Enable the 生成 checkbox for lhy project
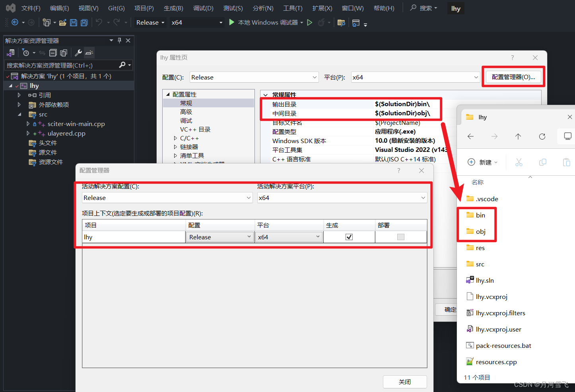Image resolution: width=575 pixels, height=392 pixels. click(349, 237)
